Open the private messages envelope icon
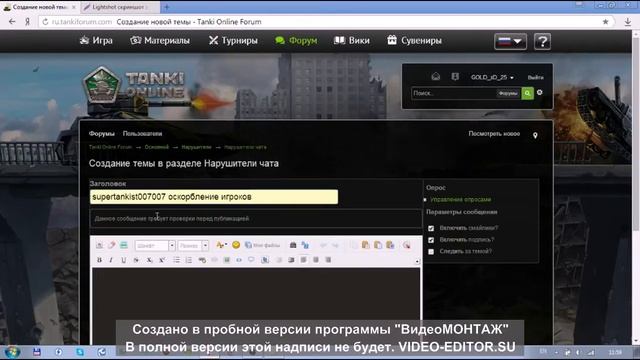 pos(436,77)
